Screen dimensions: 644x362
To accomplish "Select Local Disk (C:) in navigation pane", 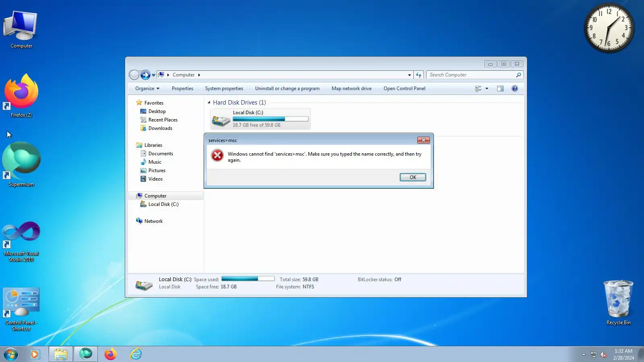I will click(163, 204).
